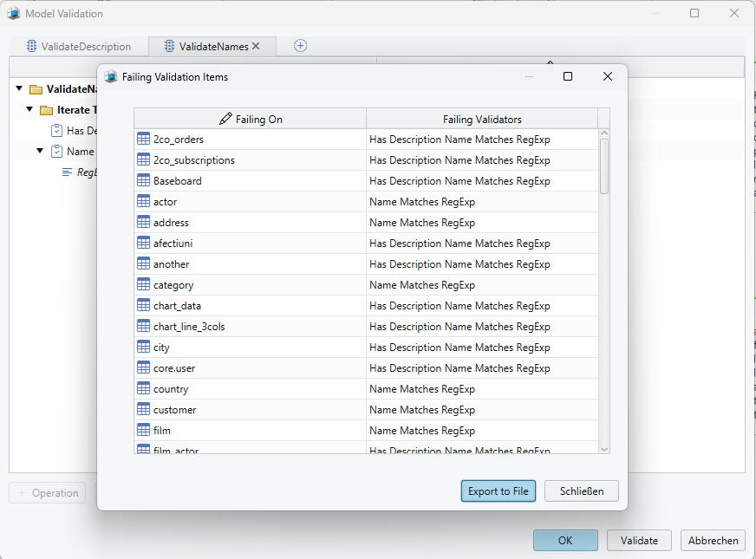Viewport: 756px width, 559px height.
Task: Click failing validators cell for Baseboard row
Action: (482, 181)
